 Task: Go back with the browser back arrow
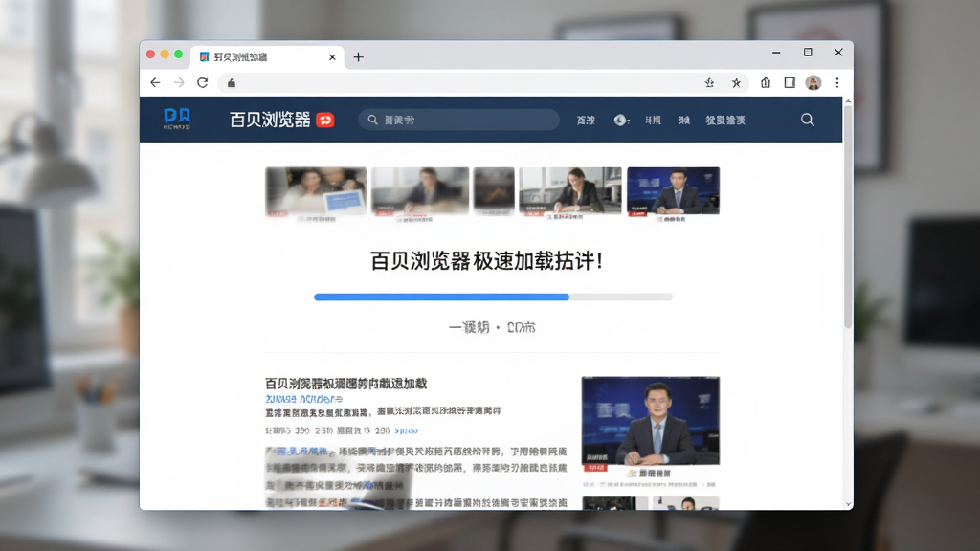(x=155, y=82)
